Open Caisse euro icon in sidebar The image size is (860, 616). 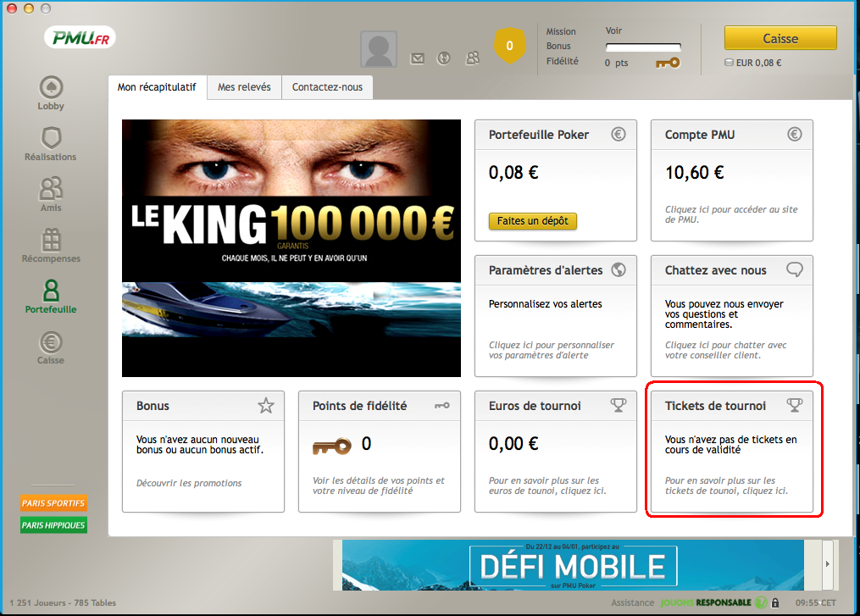(x=51, y=342)
